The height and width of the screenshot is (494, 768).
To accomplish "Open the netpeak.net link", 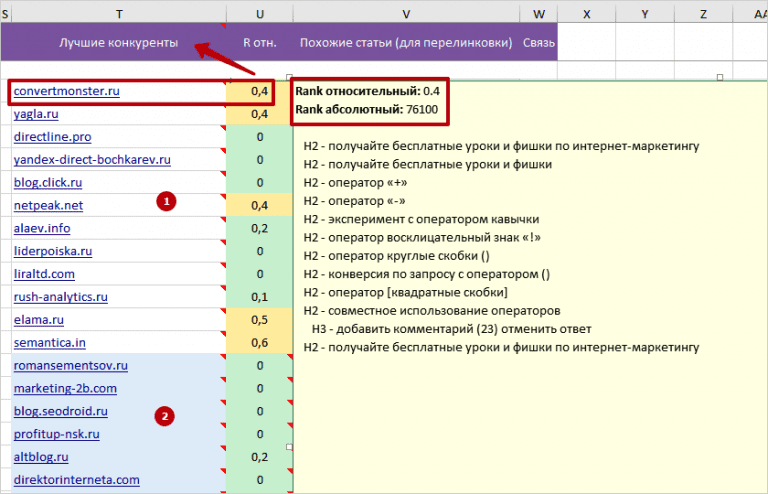I will pos(48,206).
